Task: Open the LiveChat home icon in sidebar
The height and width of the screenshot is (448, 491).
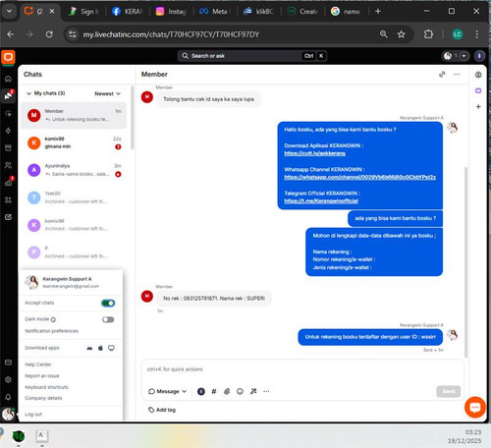Action: pos(9,79)
